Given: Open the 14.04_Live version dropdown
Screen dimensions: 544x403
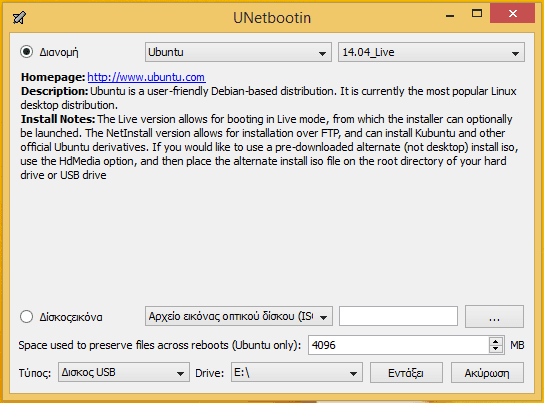Looking at the screenshot, I should (x=431, y=52).
